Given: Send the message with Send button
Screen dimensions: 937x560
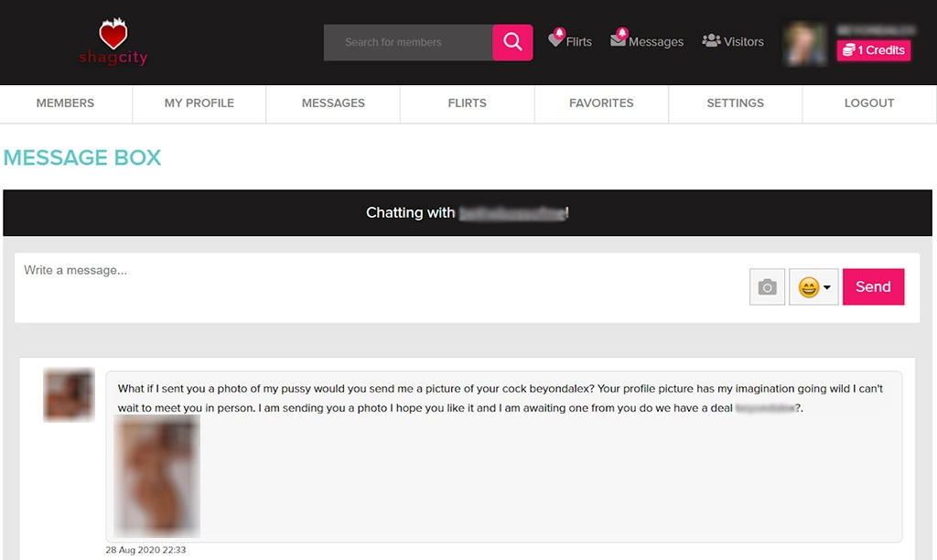Looking at the screenshot, I should tap(873, 287).
